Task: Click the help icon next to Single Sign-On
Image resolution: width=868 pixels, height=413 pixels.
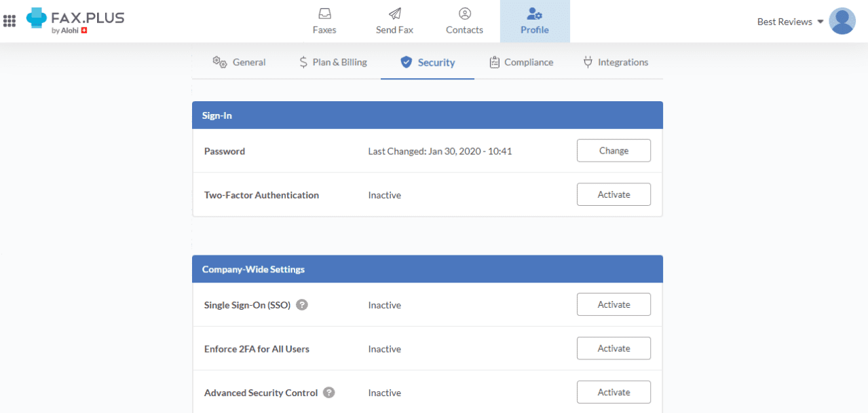Action: [x=301, y=305]
